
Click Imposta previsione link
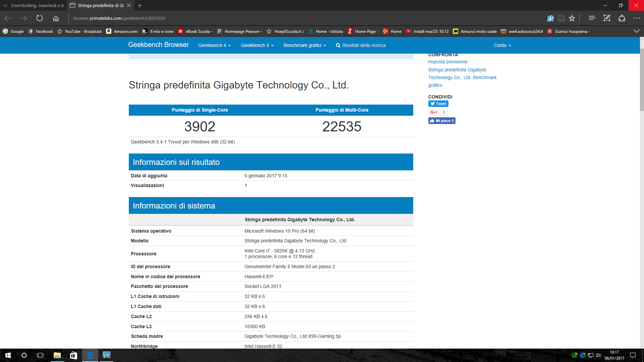click(x=447, y=62)
